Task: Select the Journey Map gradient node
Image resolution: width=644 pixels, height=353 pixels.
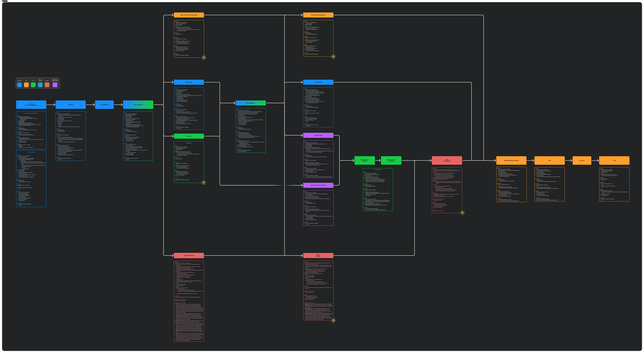Action: [138, 105]
